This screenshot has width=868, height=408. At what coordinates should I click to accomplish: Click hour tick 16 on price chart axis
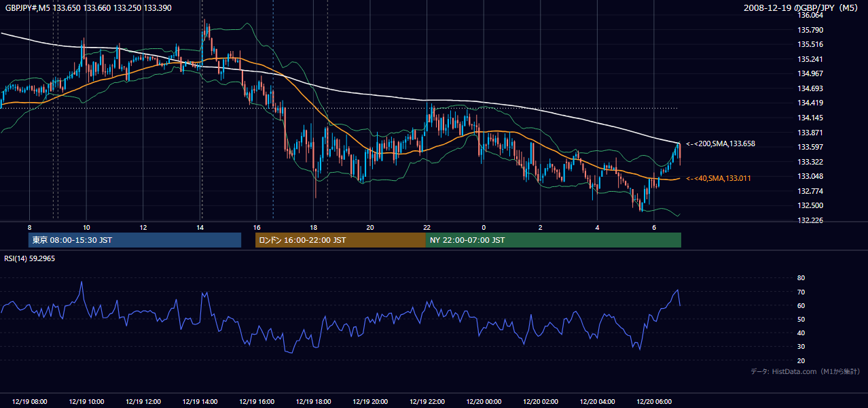(256, 227)
